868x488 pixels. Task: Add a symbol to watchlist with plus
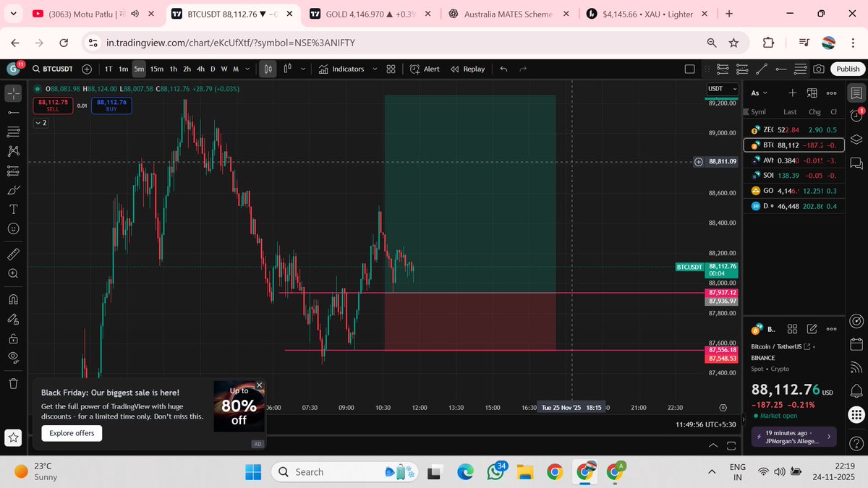click(x=792, y=93)
